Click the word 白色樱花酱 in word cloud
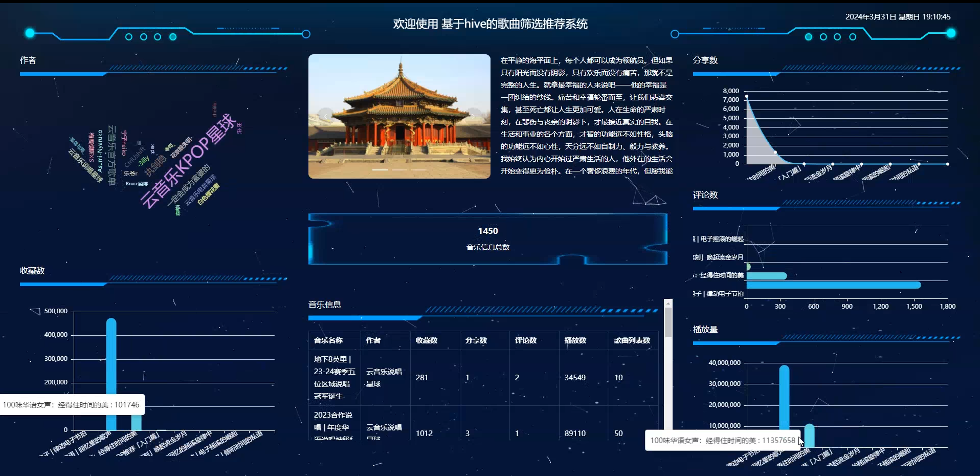This screenshot has width=980, height=476. 208,194
